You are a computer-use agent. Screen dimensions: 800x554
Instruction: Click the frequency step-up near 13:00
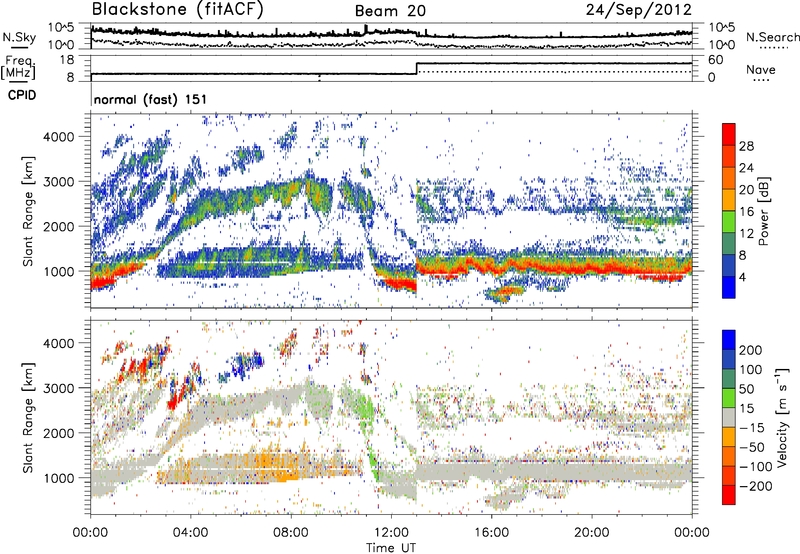coord(417,68)
